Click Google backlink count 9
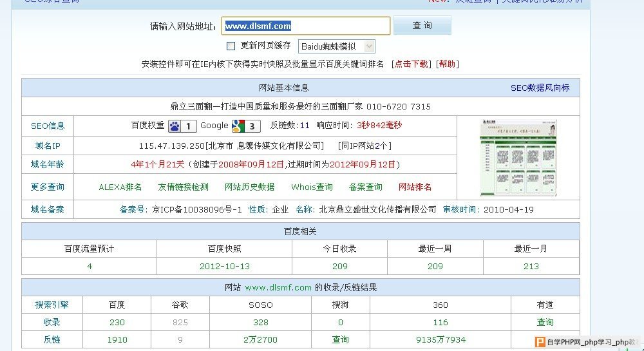The height and width of the screenshot is (351, 644). [x=180, y=340]
